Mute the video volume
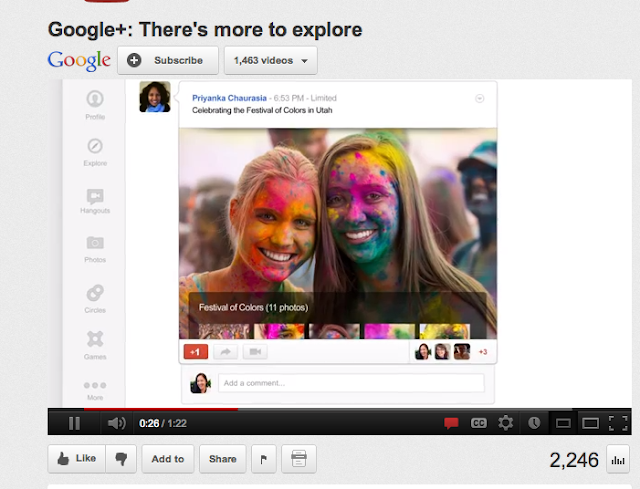This screenshot has width=640, height=489. [116, 423]
